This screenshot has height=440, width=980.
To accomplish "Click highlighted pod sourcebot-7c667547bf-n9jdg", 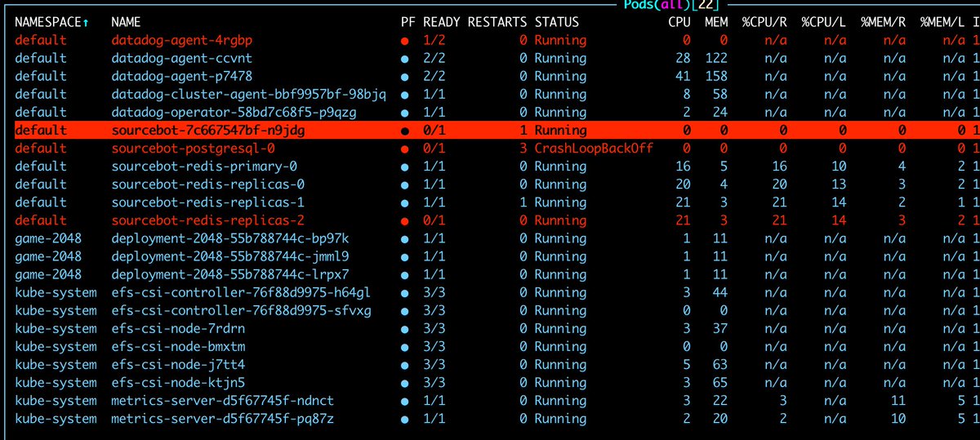I will (497, 131).
